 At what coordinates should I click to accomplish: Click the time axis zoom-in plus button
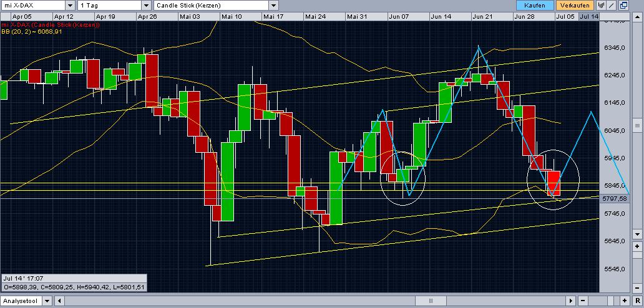(625, 301)
